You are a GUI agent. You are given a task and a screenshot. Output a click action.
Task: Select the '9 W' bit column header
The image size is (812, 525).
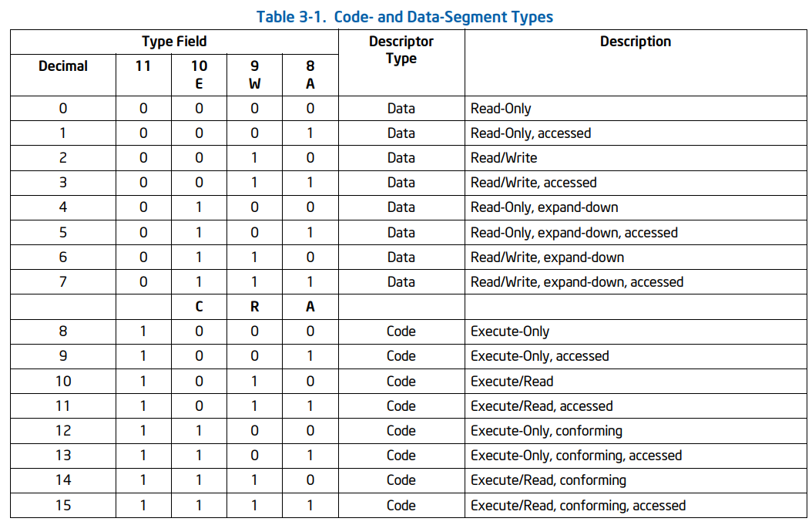(x=254, y=75)
